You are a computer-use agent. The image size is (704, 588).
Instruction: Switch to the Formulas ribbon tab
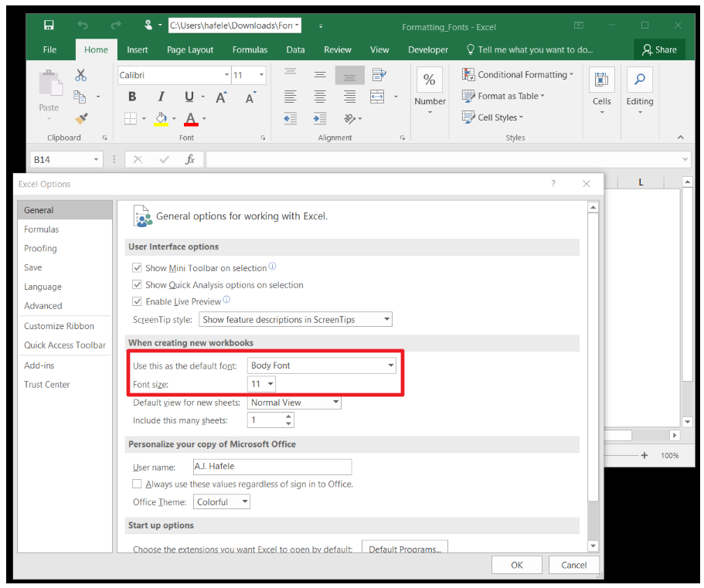[250, 49]
